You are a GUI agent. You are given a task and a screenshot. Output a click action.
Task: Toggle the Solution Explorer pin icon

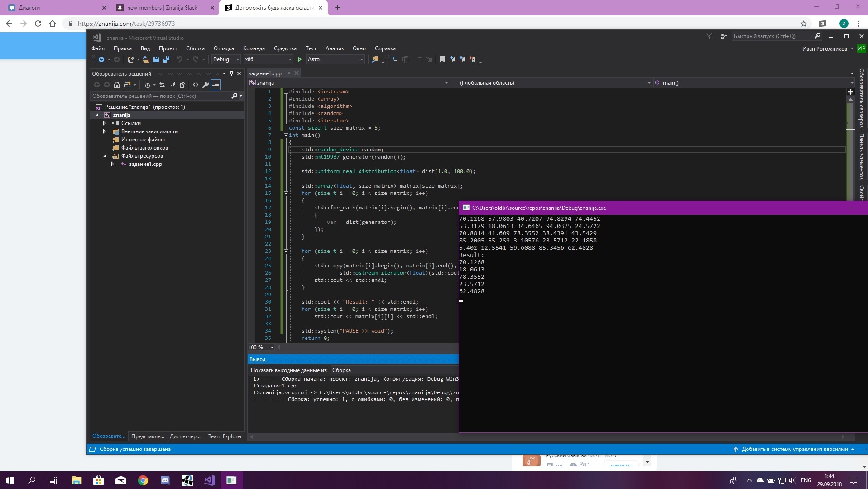tap(231, 73)
